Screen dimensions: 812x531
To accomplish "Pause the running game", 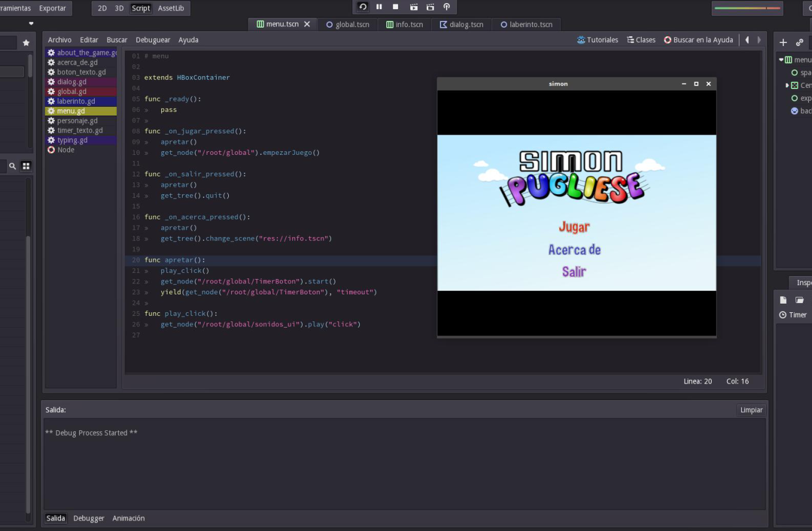I will (x=379, y=7).
